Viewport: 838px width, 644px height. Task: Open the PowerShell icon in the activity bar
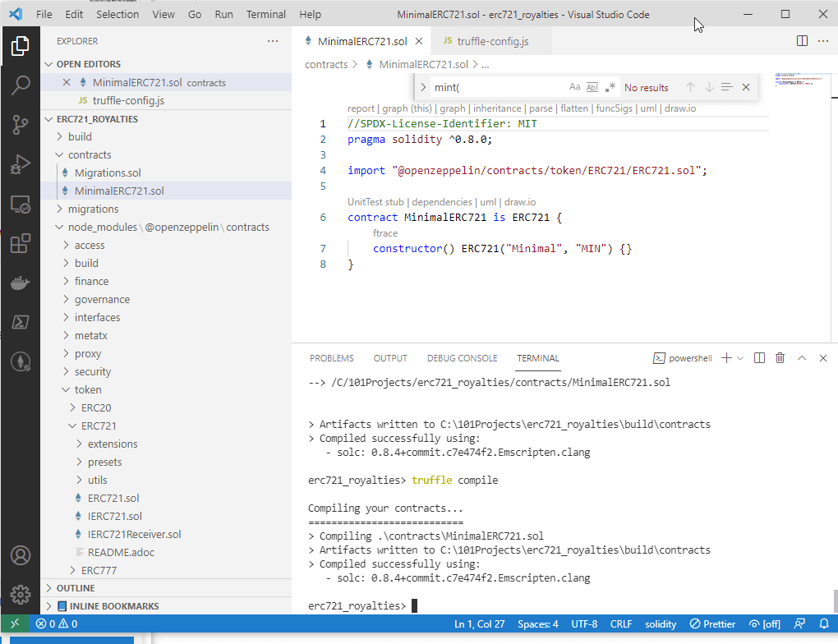click(x=21, y=322)
